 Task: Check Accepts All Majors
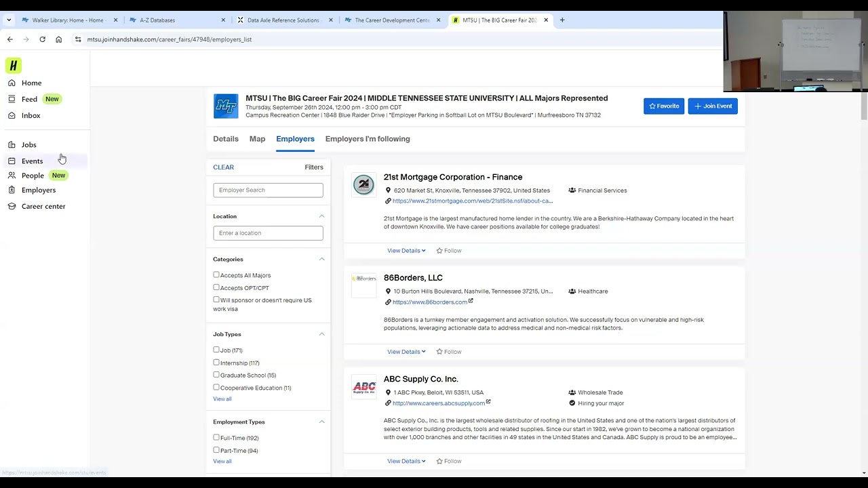216,275
